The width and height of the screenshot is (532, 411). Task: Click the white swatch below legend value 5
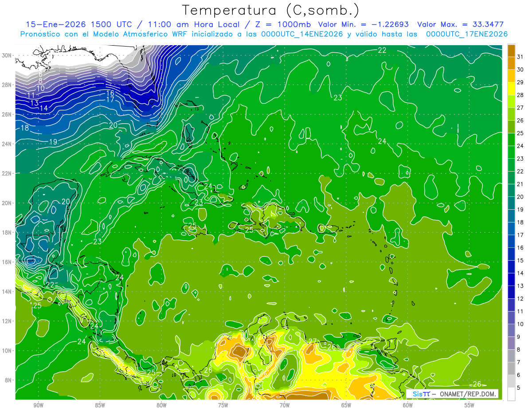click(511, 394)
